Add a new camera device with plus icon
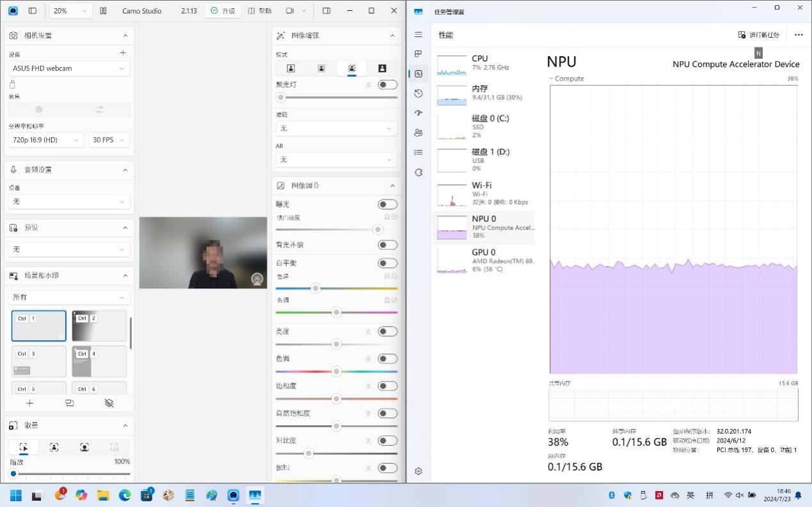This screenshot has height=507, width=812. (x=123, y=53)
